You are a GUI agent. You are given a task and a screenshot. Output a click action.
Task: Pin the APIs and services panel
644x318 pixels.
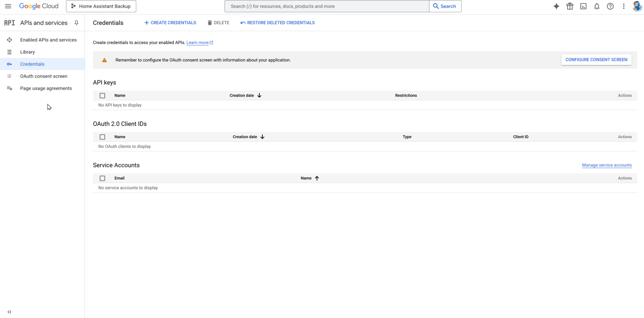pyautogui.click(x=76, y=23)
